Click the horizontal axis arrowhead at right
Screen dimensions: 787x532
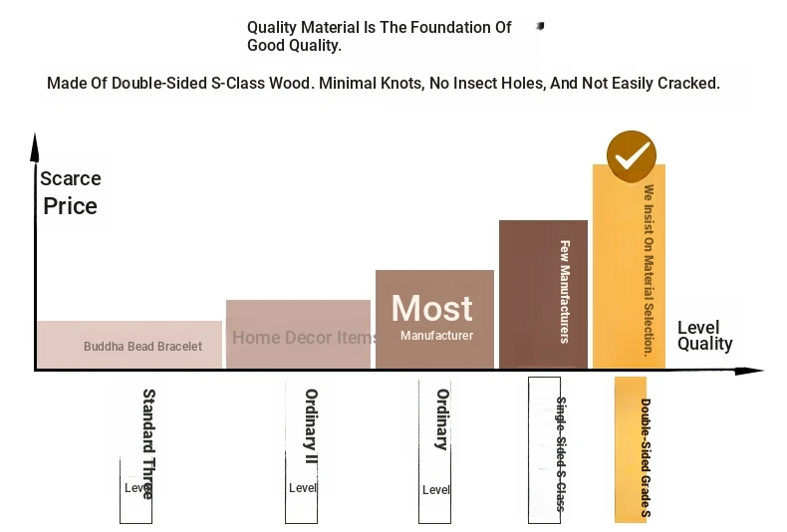(748, 371)
